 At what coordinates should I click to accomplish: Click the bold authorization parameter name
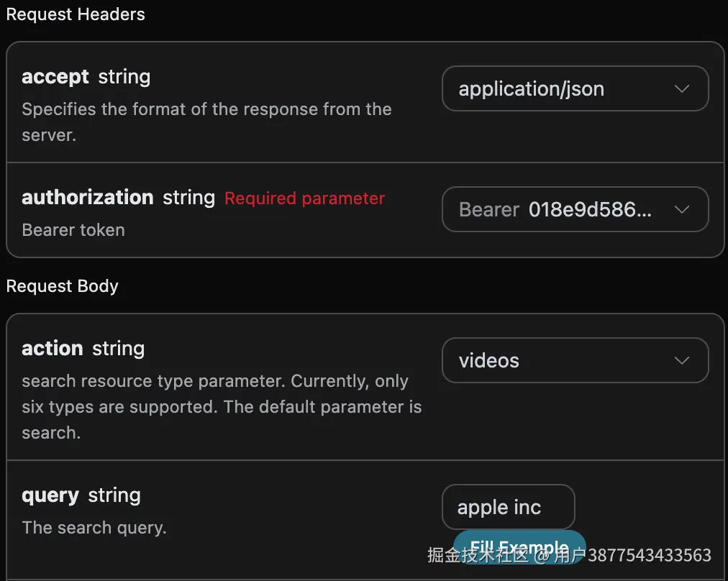[87, 198]
